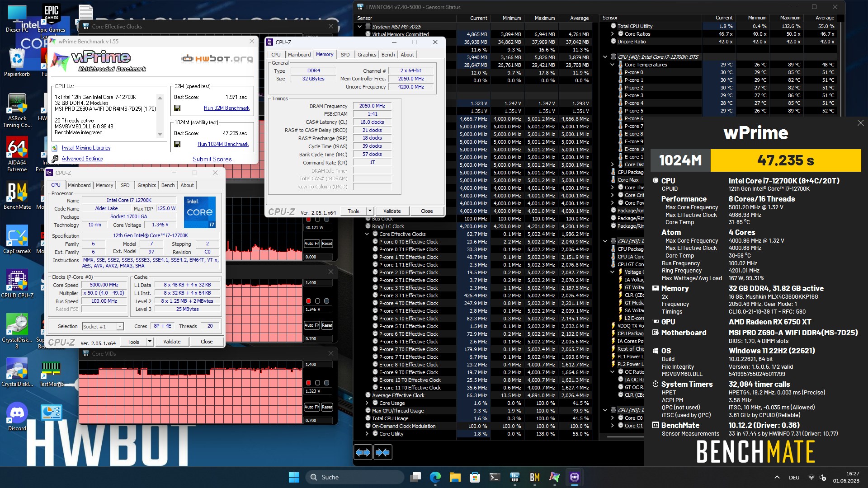
Task: Switch to Mainboard tab in CPU-Z Memory window
Action: coord(299,55)
